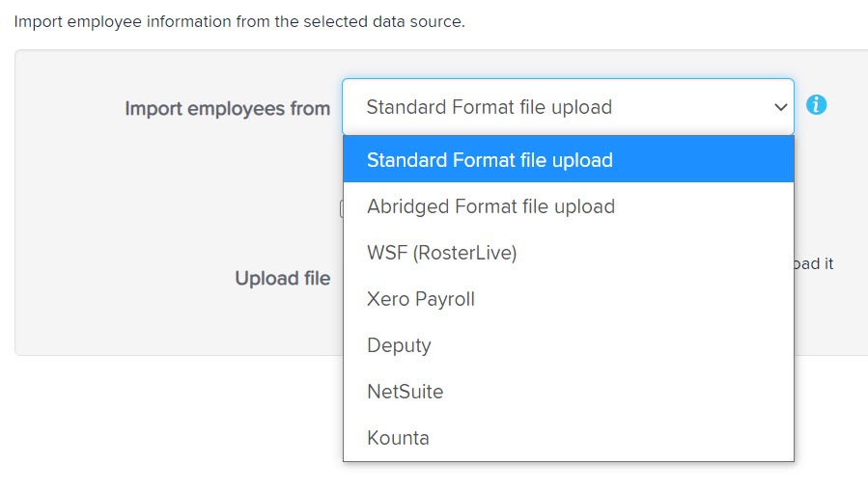Viewport: 868px width, 491px height.
Task: Click the Import employees from label
Action: 228,108
